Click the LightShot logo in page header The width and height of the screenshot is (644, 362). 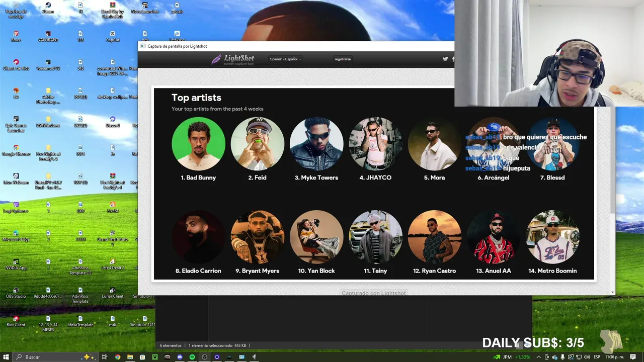[232, 59]
